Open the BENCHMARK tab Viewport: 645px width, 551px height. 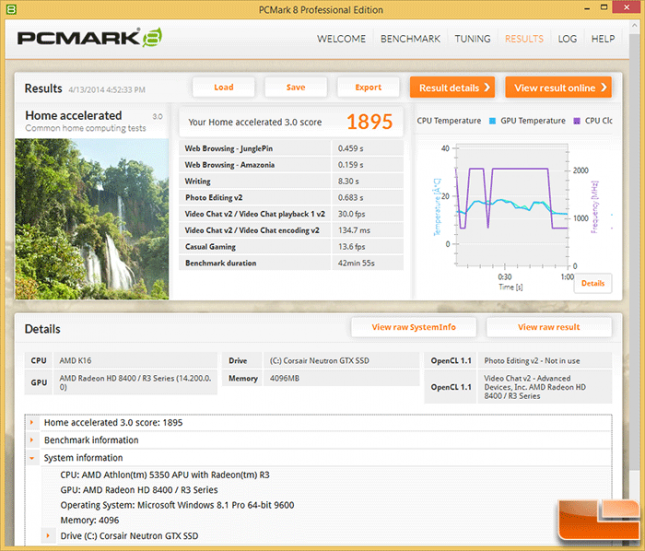pyautogui.click(x=410, y=39)
